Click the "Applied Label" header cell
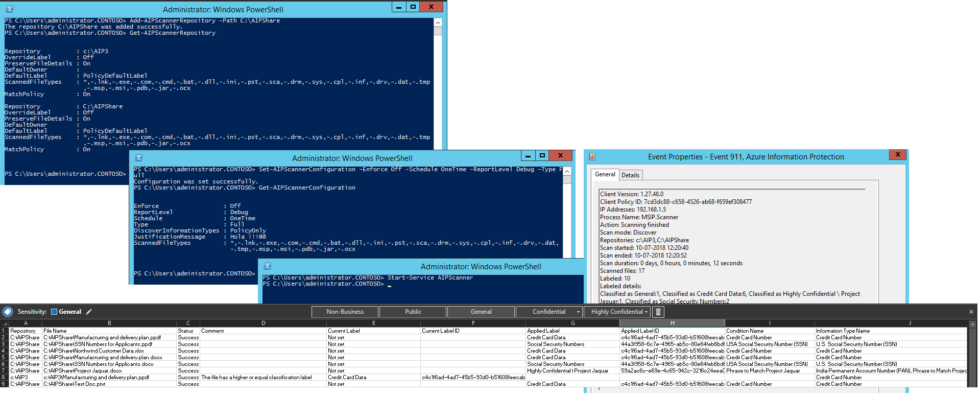 573,331
